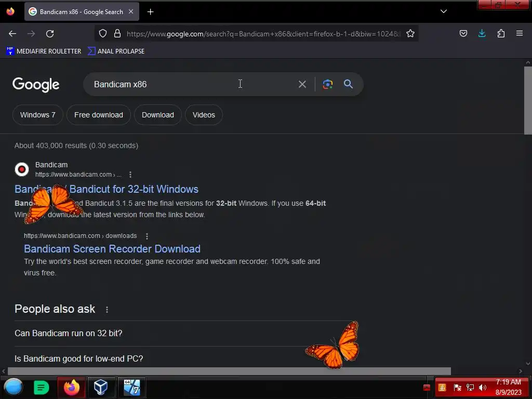532x399 pixels.
Task: Clear the search box with X
Action: click(302, 84)
